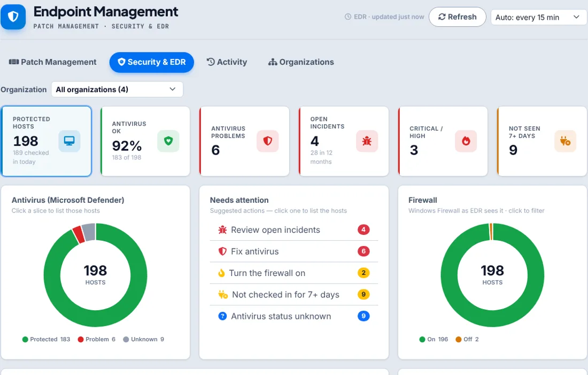Click the blue 9 badge for antivirus unknown

[x=363, y=316]
